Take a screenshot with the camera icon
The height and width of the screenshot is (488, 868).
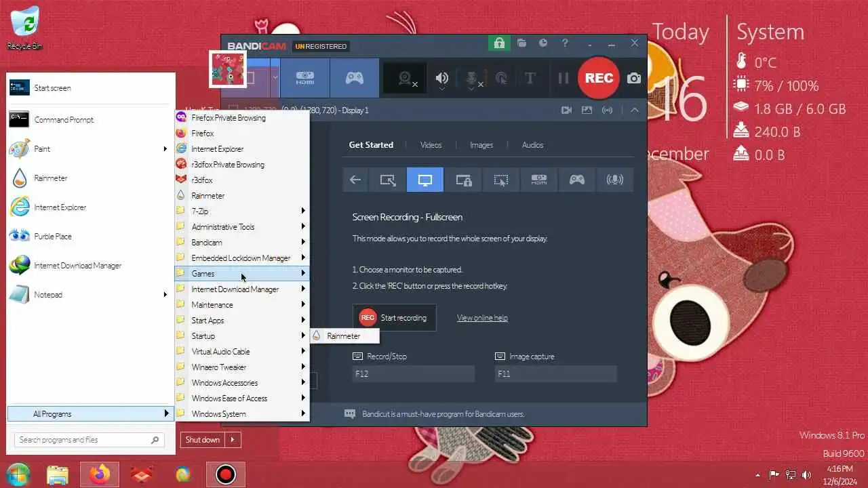click(x=634, y=78)
